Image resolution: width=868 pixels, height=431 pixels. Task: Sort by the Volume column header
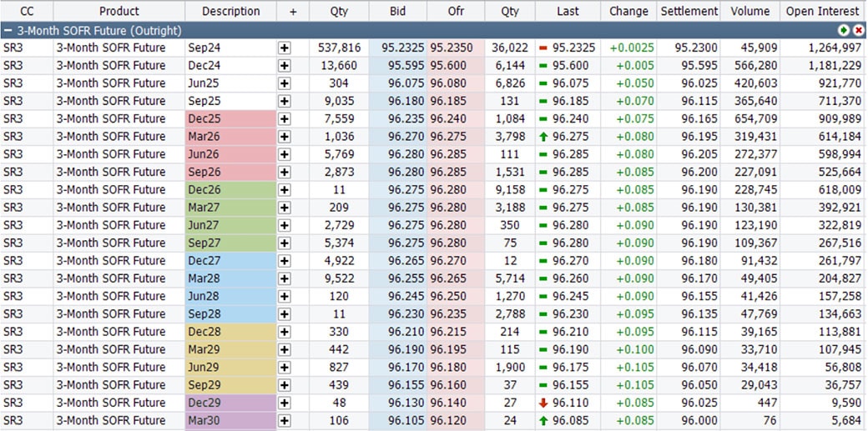(x=749, y=12)
